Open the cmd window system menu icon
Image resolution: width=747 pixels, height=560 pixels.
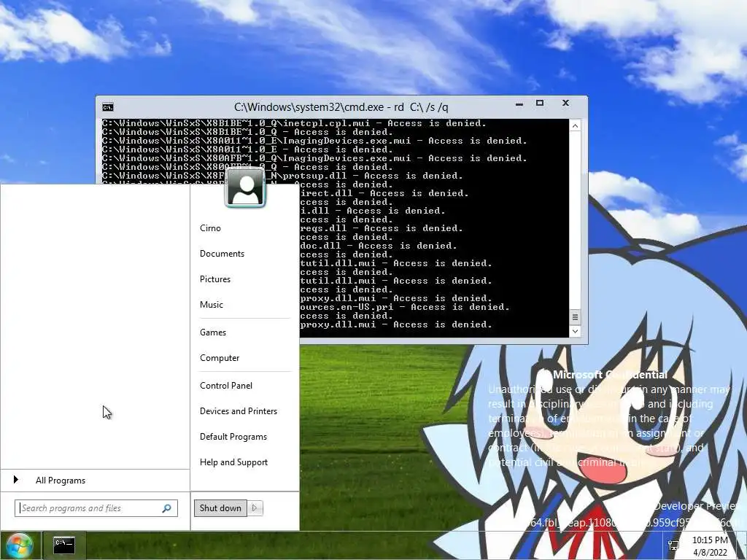coord(108,107)
